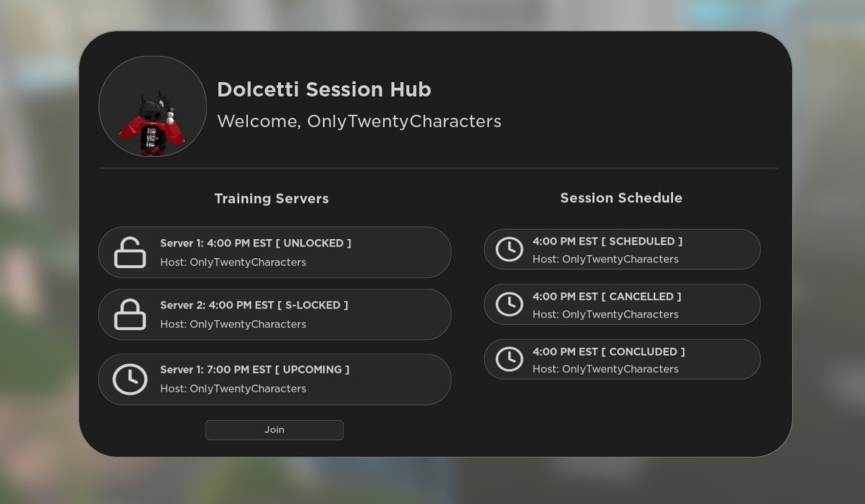The image size is (865, 504).
Task: Click the clock icon on the CONCLUDED session
Action: click(x=508, y=359)
